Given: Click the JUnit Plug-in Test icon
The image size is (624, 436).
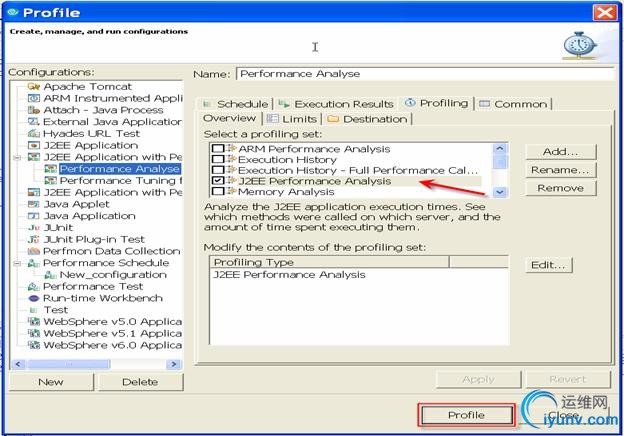Looking at the screenshot, I should (x=34, y=239).
